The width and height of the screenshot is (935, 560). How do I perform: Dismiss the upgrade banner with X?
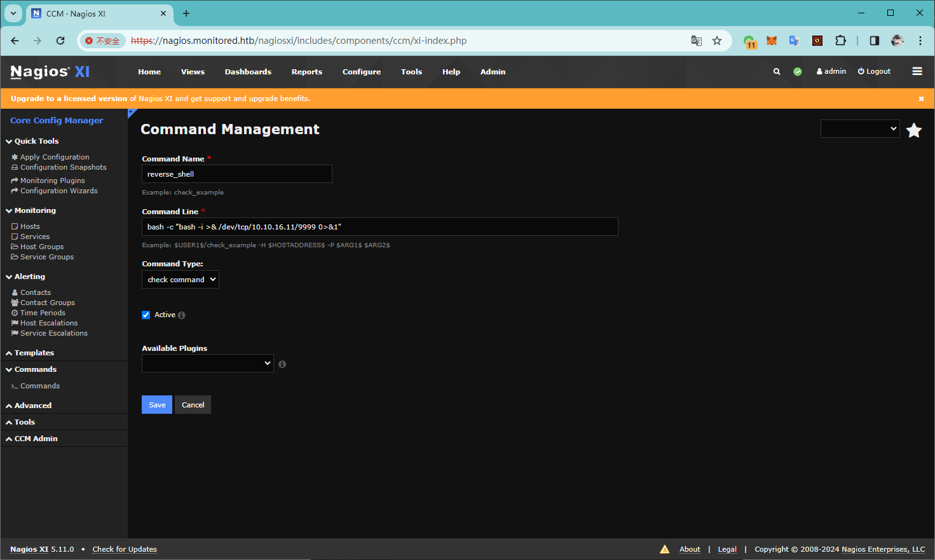[x=921, y=99]
